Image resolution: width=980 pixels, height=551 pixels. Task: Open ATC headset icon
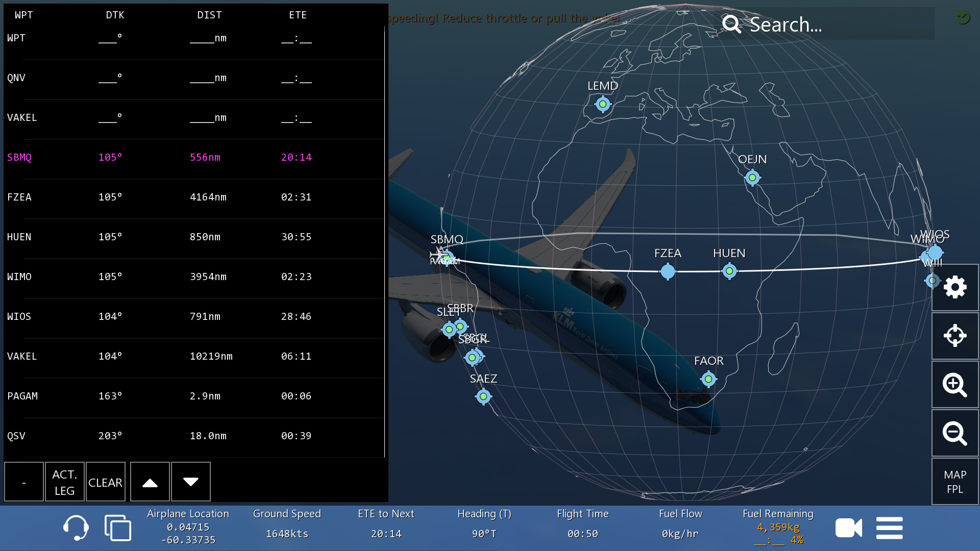click(76, 528)
